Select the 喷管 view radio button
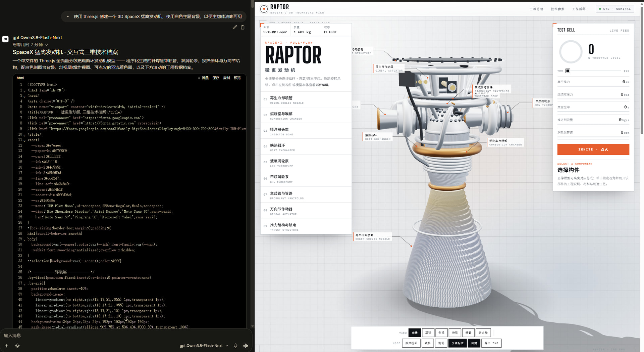The width and height of the screenshot is (644, 352). pos(468,333)
